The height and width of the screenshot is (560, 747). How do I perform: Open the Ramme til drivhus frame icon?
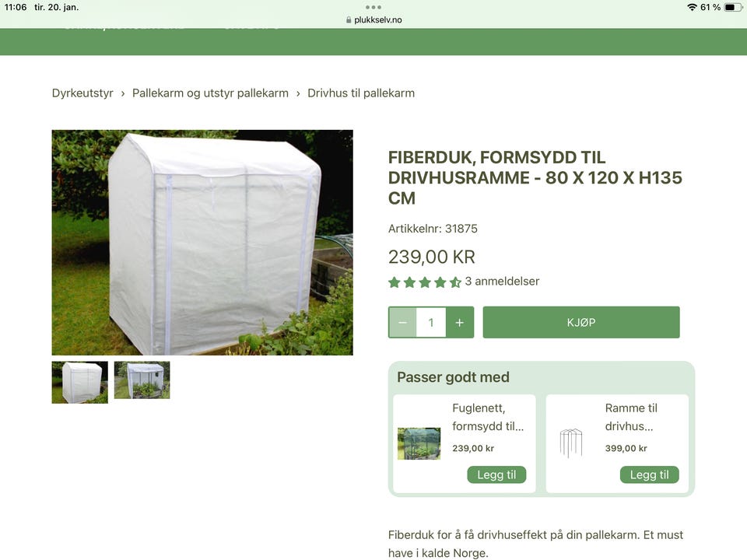pos(571,443)
